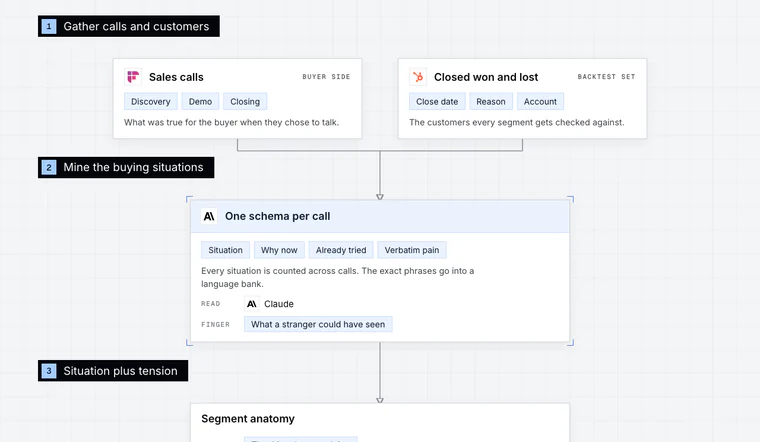The height and width of the screenshot is (442, 760).
Task: Click the Discovery tag
Action: [x=151, y=101]
